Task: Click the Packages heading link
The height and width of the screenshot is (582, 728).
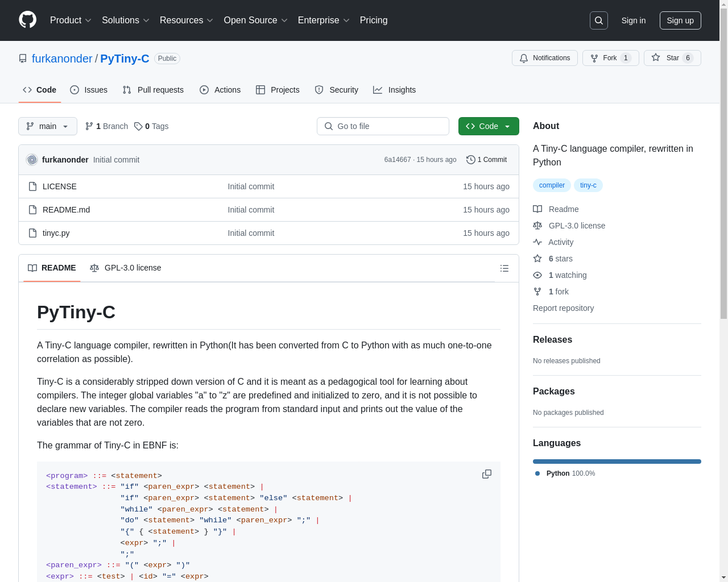Action: [553, 391]
